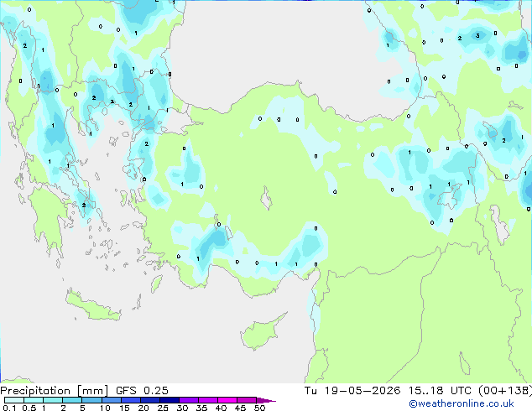Screen dimensions: 532x411
Task: Click the legend label '45'
Action: (240, 408)
